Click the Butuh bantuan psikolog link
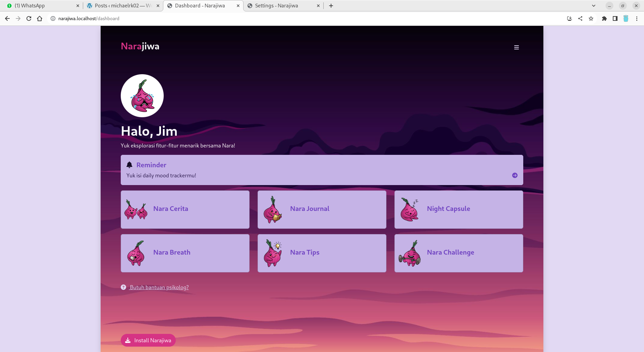644x352 pixels. (159, 287)
